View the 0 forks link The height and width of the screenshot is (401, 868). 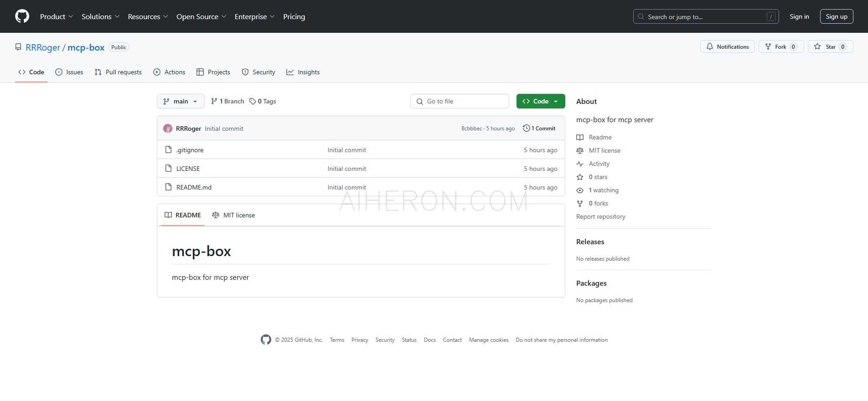point(592,203)
